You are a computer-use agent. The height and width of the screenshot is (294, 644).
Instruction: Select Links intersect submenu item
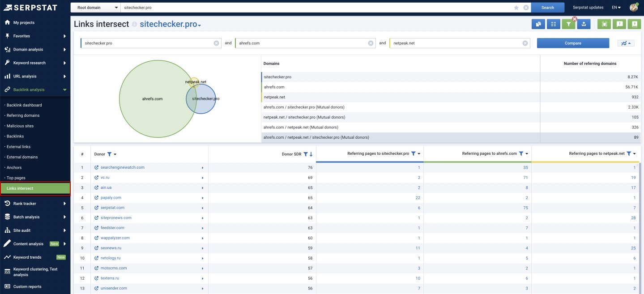tap(35, 188)
